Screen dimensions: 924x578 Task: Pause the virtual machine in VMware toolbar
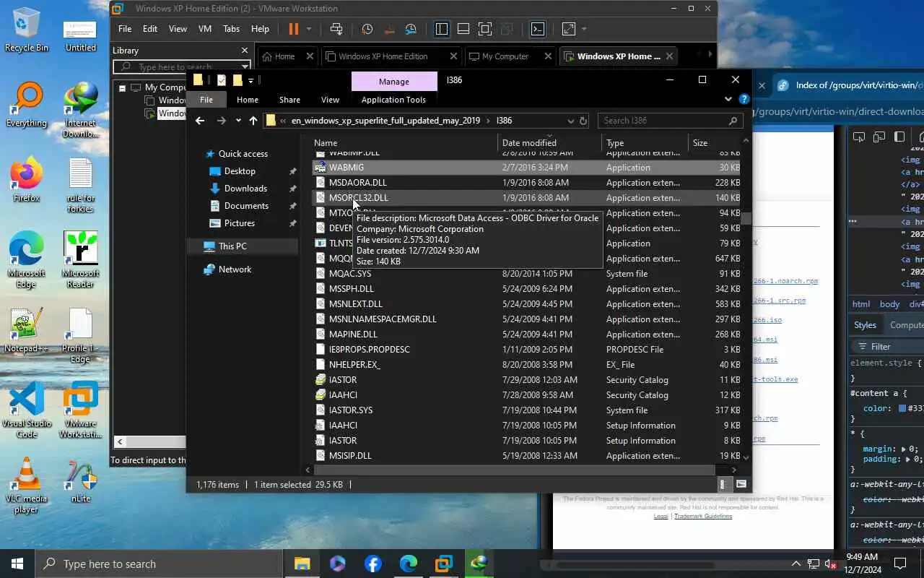(293, 29)
